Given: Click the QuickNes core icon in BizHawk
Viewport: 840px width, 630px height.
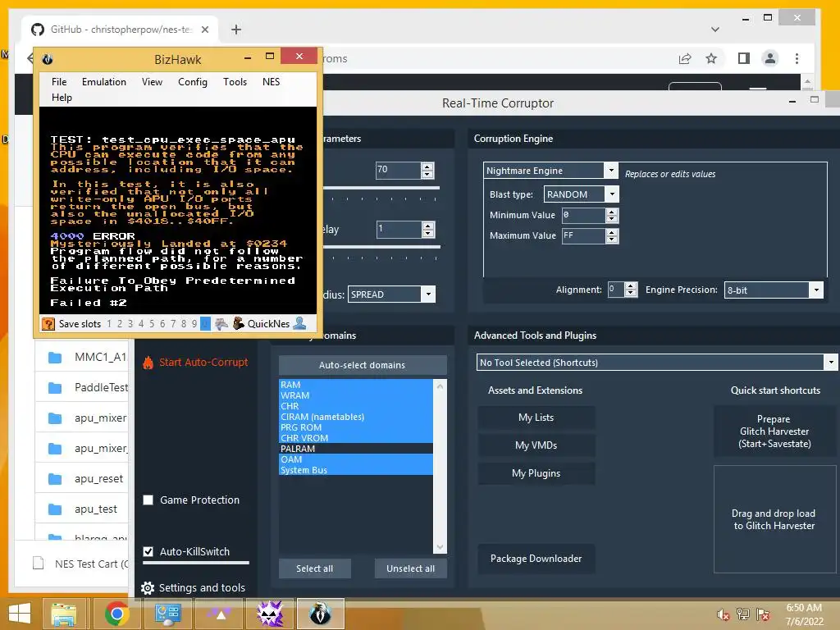Looking at the screenshot, I should pyautogui.click(x=239, y=323).
